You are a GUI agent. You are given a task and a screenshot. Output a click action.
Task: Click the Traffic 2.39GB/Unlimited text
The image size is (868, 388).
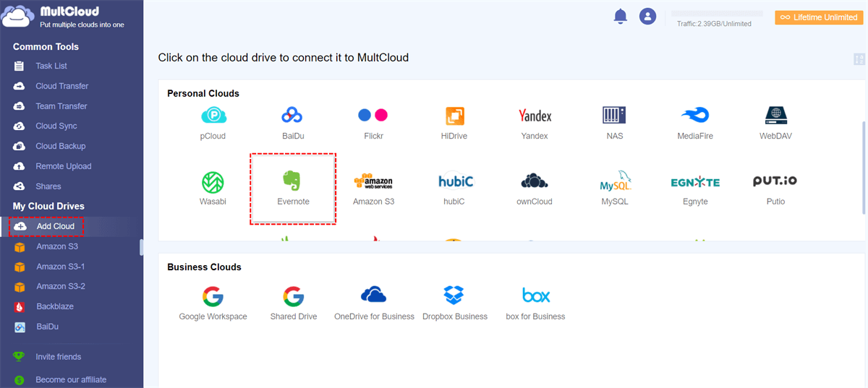coord(714,24)
